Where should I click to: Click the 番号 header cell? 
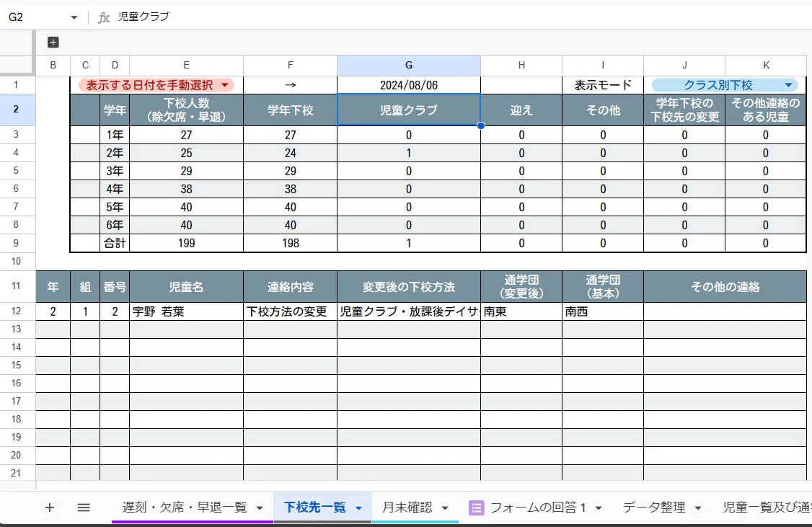(x=115, y=287)
